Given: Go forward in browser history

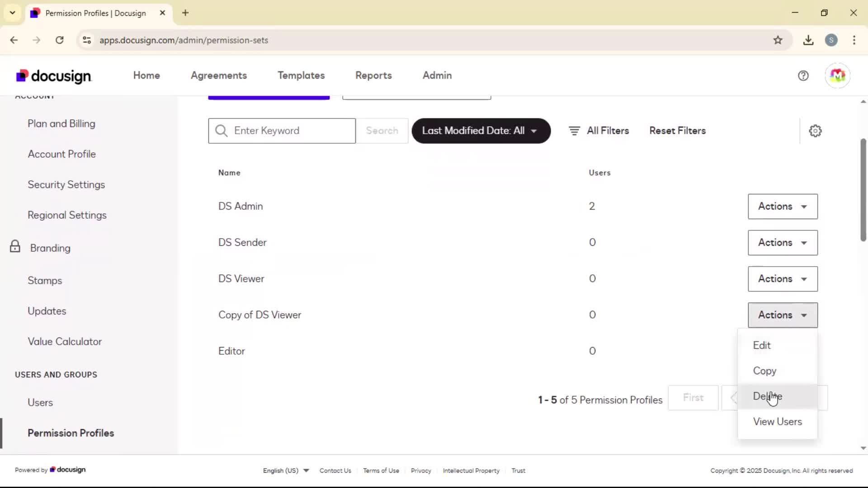Looking at the screenshot, I should click(x=37, y=40).
